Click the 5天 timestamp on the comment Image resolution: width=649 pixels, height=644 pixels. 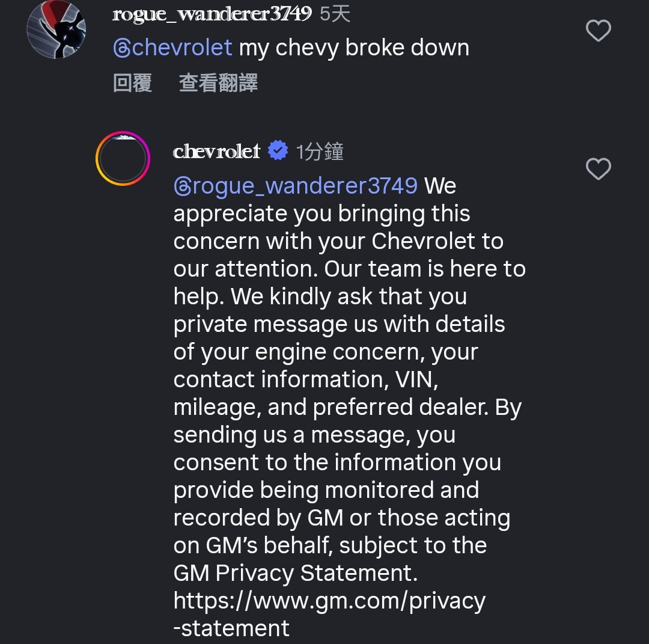click(x=335, y=14)
